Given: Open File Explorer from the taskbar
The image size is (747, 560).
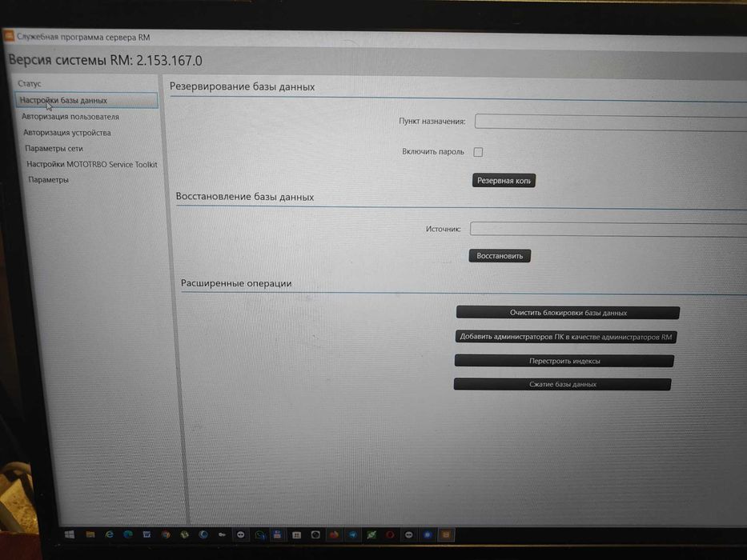Looking at the screenshot, I should pos(90,534).
